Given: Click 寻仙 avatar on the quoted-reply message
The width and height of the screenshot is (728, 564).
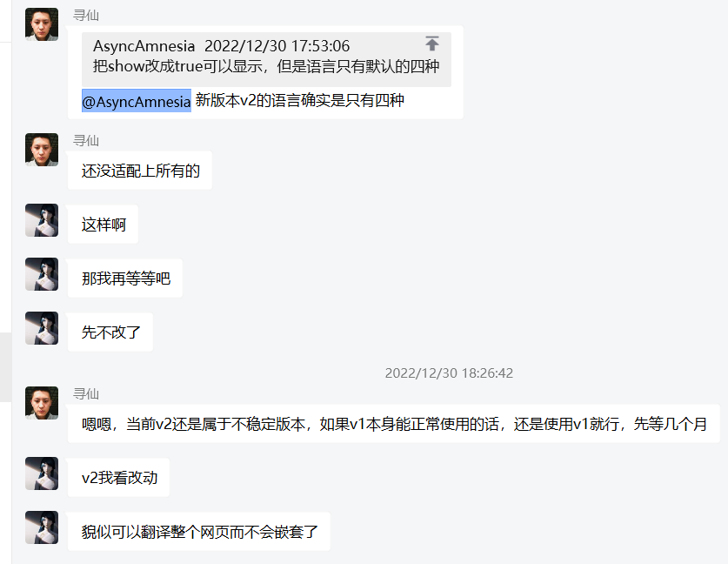Looking at the screenshot, I should (42, 24).
